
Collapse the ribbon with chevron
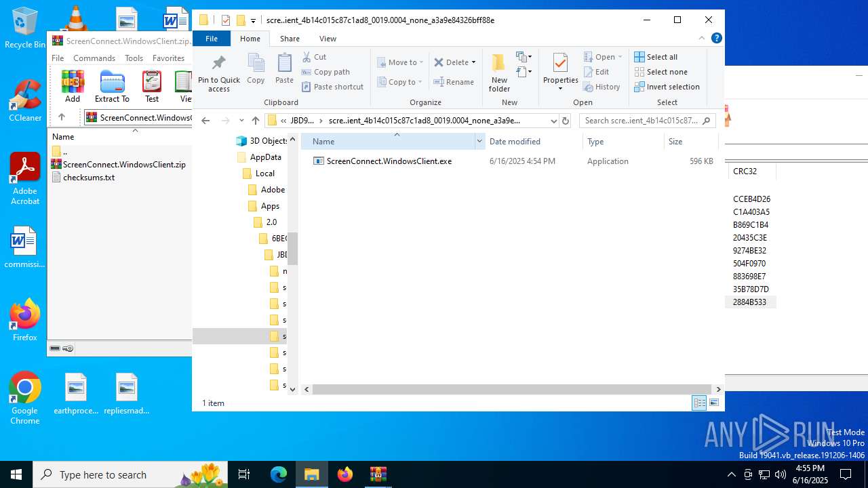[x=702, y=39]
